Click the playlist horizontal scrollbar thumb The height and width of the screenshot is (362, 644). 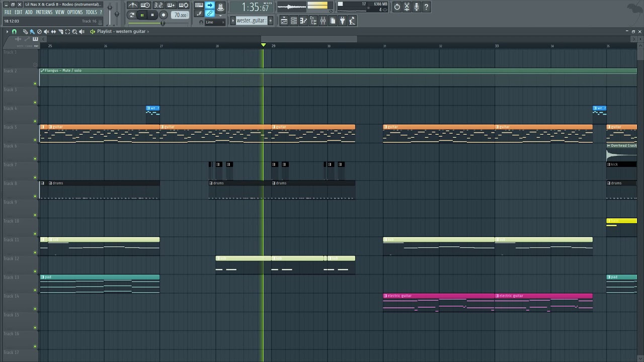click(309, 39)
